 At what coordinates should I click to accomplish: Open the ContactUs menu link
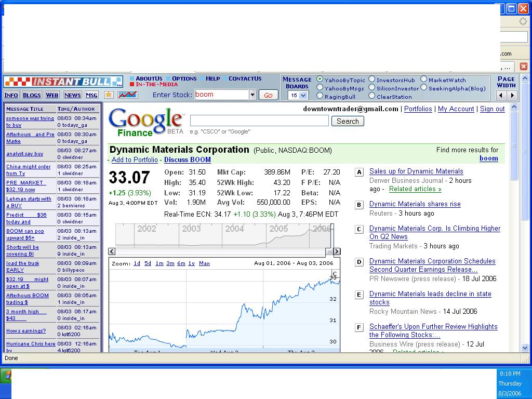[x=245, y=78]
